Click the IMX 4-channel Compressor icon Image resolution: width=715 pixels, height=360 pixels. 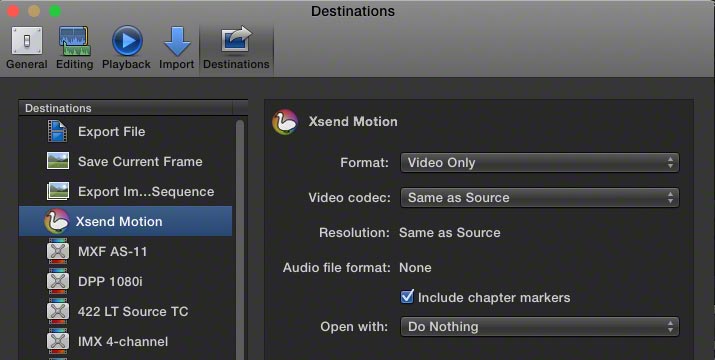[x=58, y=341]
